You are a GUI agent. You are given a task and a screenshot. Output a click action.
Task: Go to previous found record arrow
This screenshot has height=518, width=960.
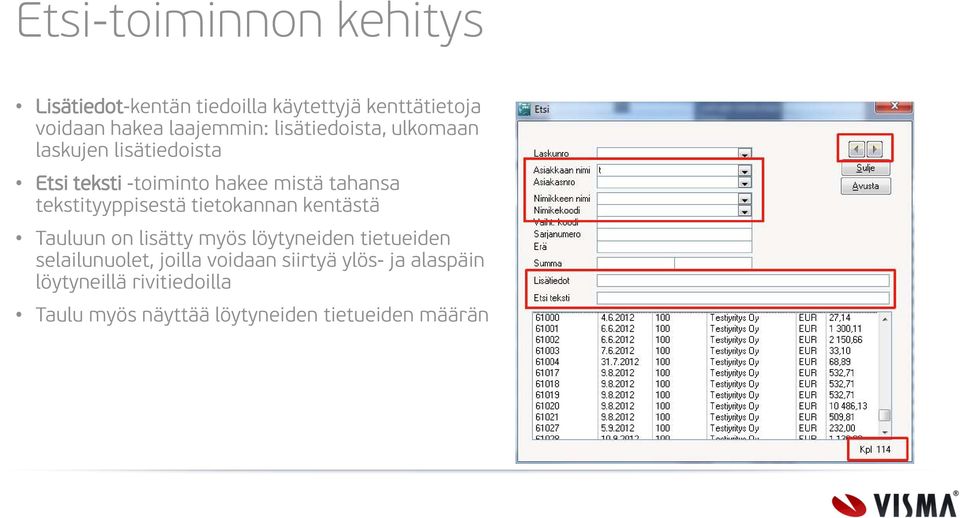pyautogui.click(x=857, y=149)
